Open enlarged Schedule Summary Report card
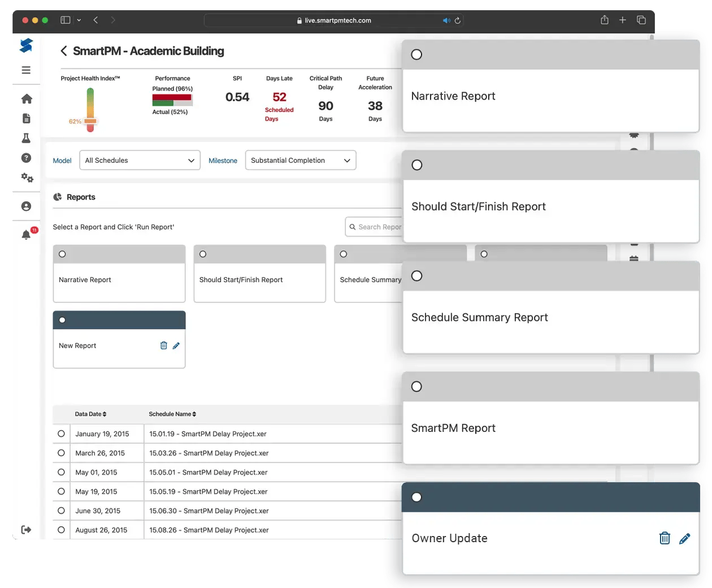Screen dimensions: 712x588 pyautogui.click(x=551, y=307)
